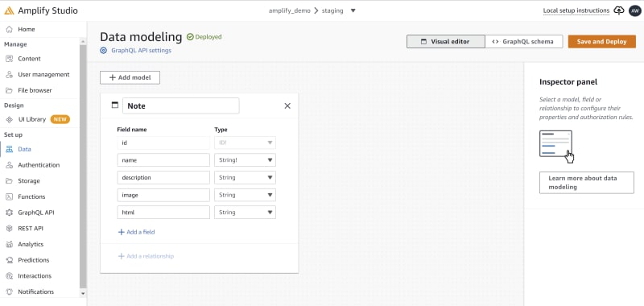
Task: Click the description field name input
Action: point(163,178)
